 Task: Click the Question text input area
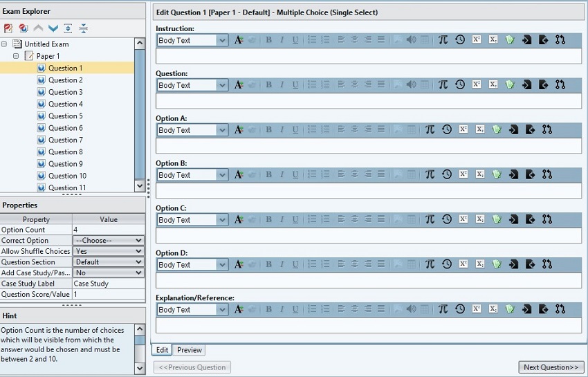pyautogui.click(x=369, y=101)
